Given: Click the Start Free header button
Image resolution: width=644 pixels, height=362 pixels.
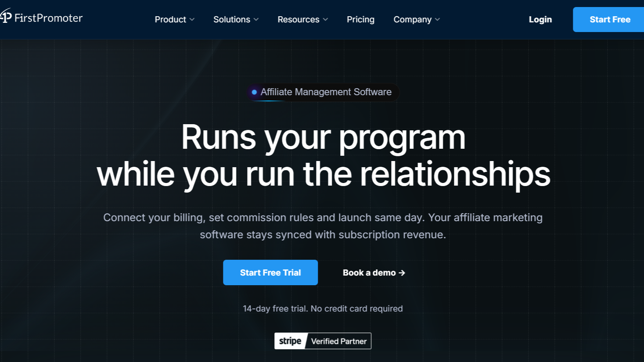Looking at the screenshot, I should pos(608,19).
